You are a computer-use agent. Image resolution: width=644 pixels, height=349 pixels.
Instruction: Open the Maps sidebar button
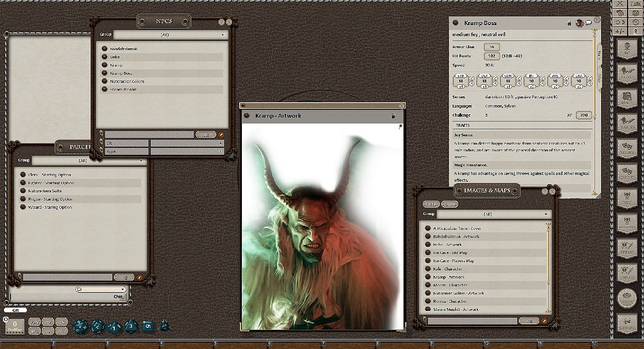click(627, 97)
